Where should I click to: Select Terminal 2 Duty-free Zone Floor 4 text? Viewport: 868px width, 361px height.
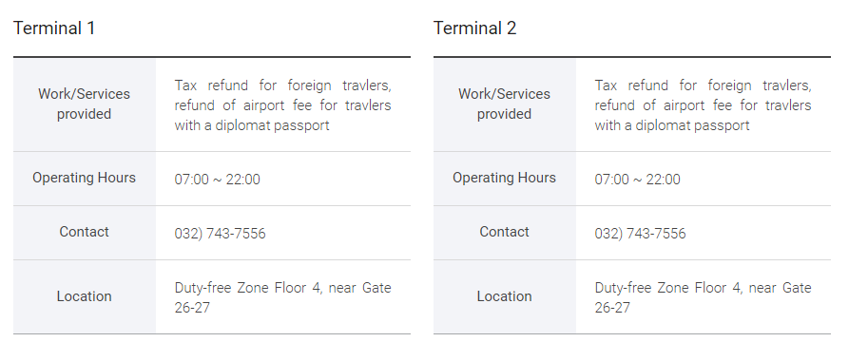668,288
